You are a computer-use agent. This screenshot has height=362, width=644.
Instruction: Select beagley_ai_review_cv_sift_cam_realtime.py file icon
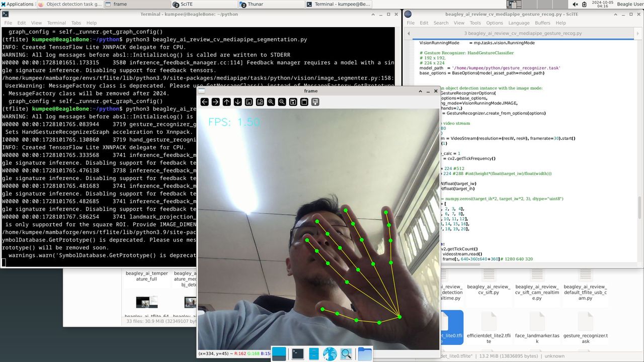(x=537, y=274)
